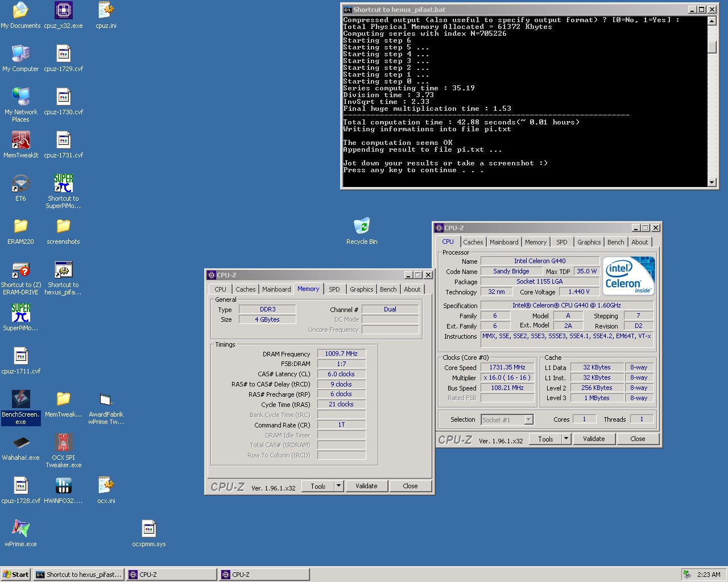
Task: Click the CAS# Latency 6.0 clocks value
Action: pyautogui.click(x=341, y=374)
